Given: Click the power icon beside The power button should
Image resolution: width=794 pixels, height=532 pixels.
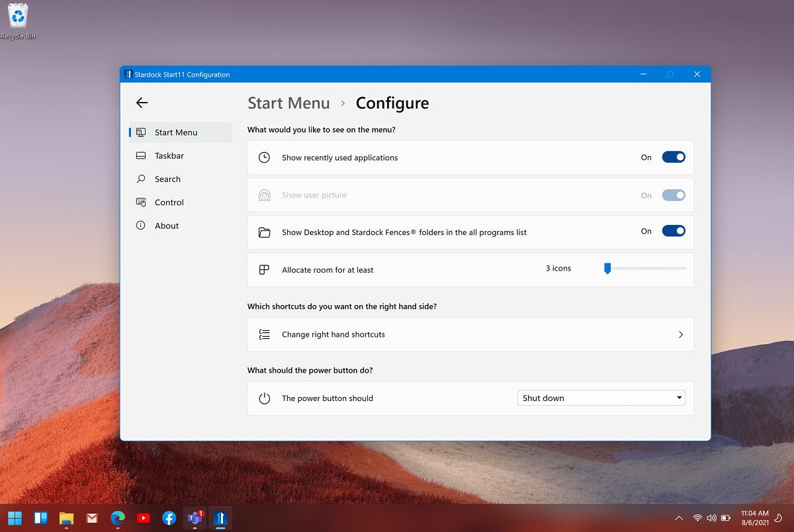Looking at the screenshot, I should 265,398.
